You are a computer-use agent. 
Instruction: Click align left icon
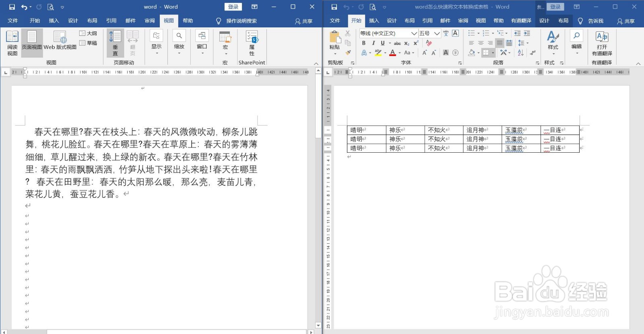tap(471, 43)
